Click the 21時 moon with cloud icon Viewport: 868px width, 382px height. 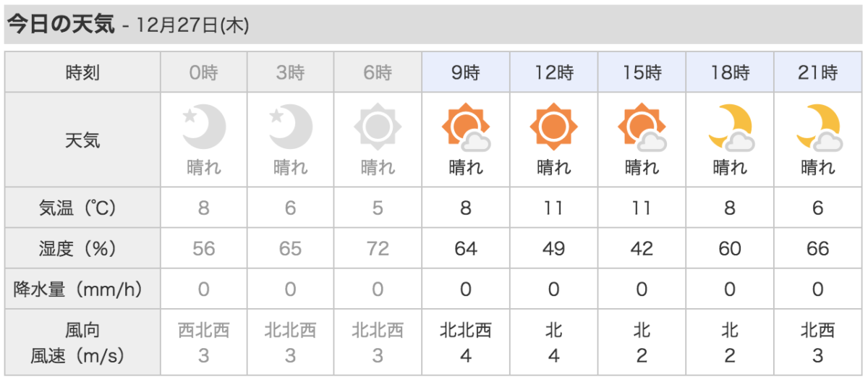click(818, 127)
